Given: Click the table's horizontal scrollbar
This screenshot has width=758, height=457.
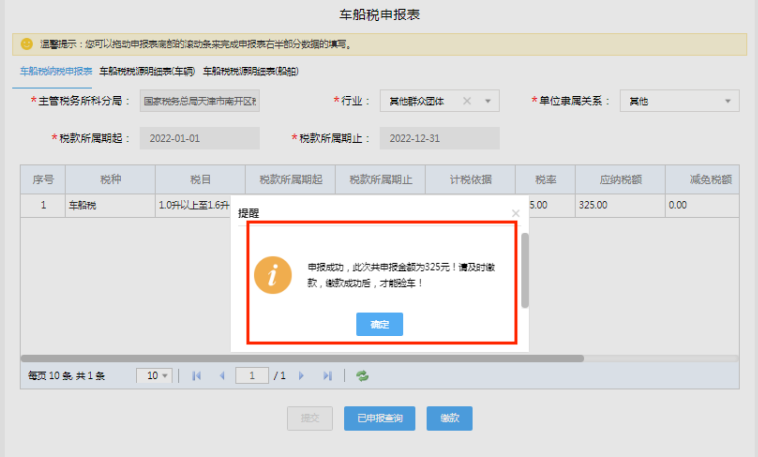Looking at the screenshot, I should 302,358.
